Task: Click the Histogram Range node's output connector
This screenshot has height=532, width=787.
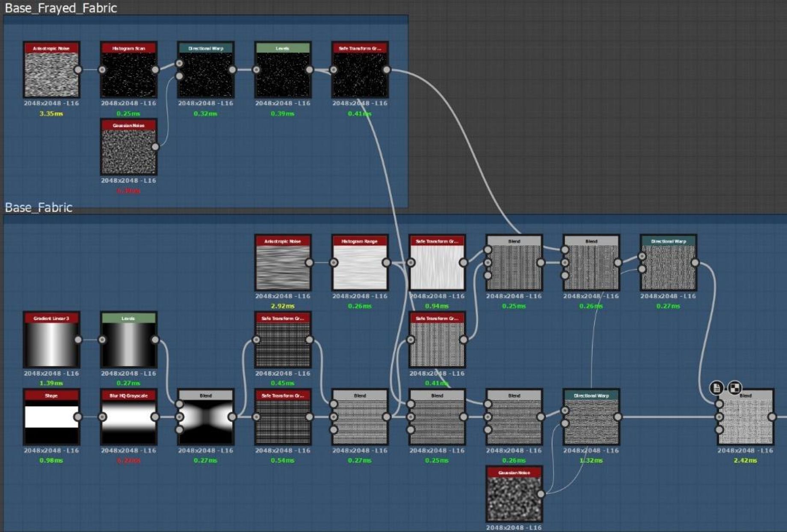Action: pos(386,263)
